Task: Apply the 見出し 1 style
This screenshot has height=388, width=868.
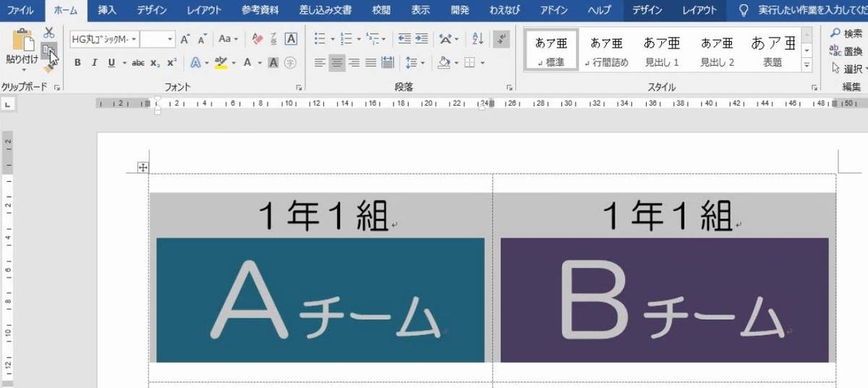Action: click(662, 50)
